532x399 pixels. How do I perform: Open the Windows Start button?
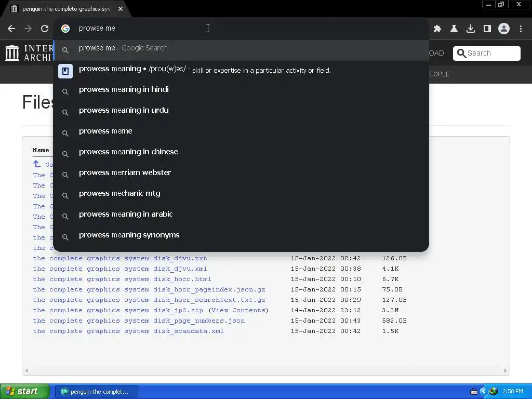[24, 392]
